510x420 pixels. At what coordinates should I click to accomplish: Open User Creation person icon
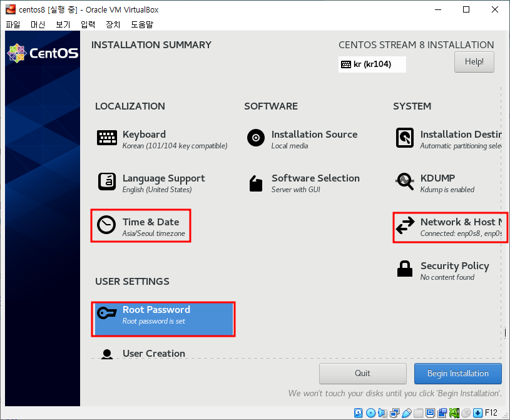point(107,354)
